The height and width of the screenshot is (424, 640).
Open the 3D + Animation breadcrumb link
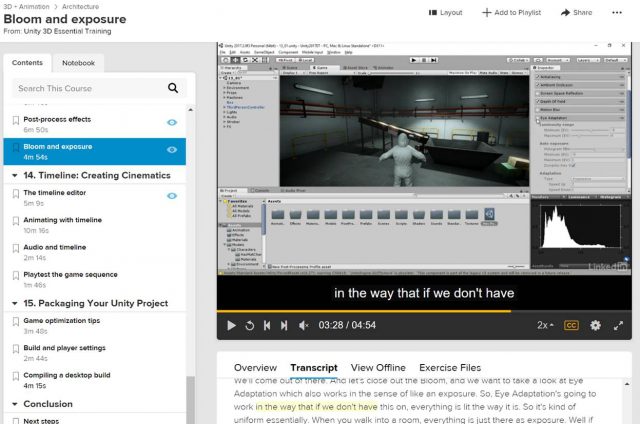tap(26, 7)
